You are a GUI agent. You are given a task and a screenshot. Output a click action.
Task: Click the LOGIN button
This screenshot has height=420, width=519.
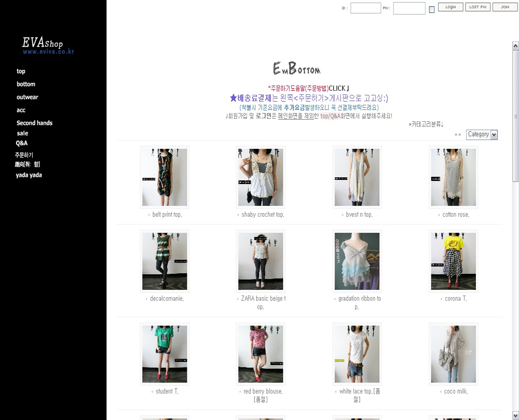click(x=450, y=7)
